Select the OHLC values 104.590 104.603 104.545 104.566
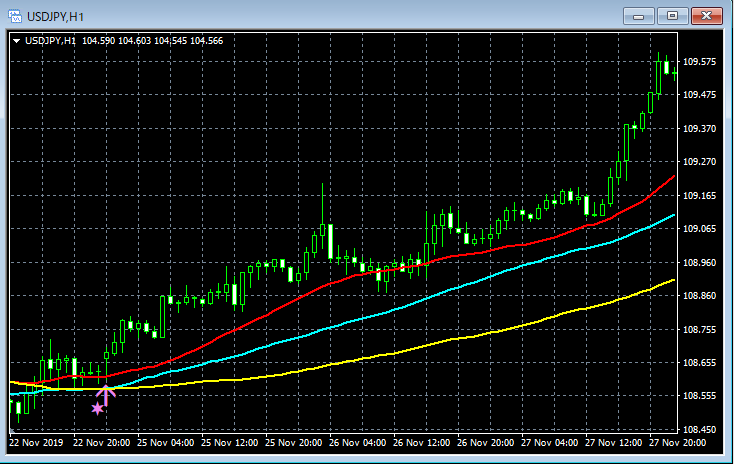This screenshot has width=735, height=464. pos(152,41)
